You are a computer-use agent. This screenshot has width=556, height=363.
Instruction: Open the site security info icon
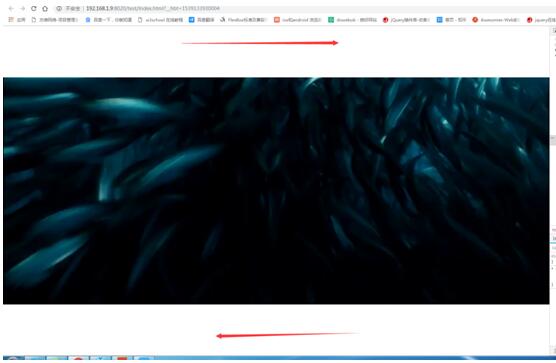(x=59, y=8)
